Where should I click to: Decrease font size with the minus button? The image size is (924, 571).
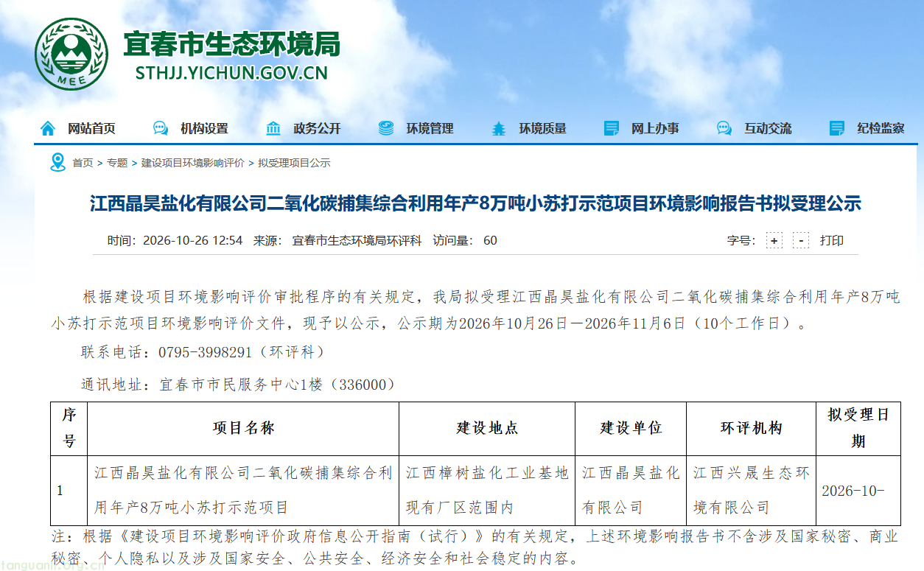point(801,240)
